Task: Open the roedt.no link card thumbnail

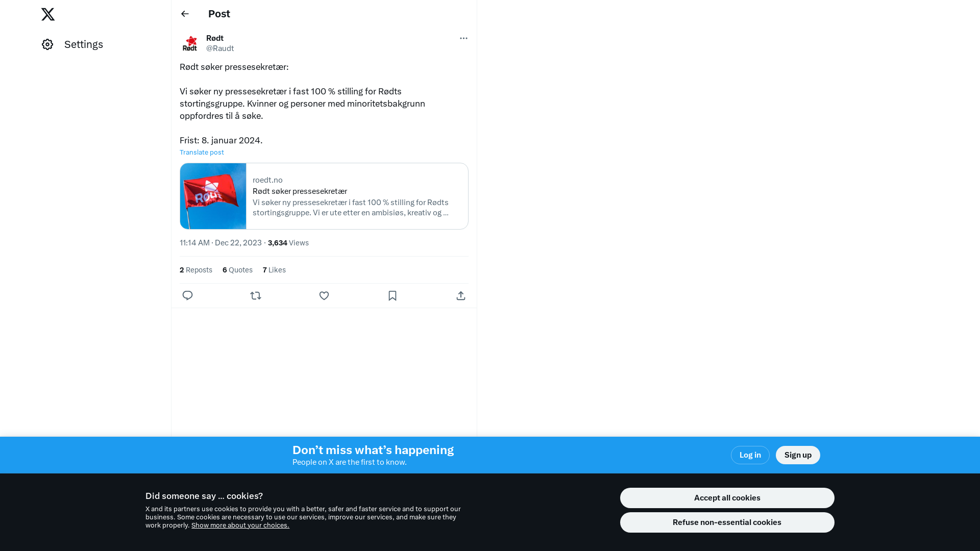Action: tap(213, 196)
